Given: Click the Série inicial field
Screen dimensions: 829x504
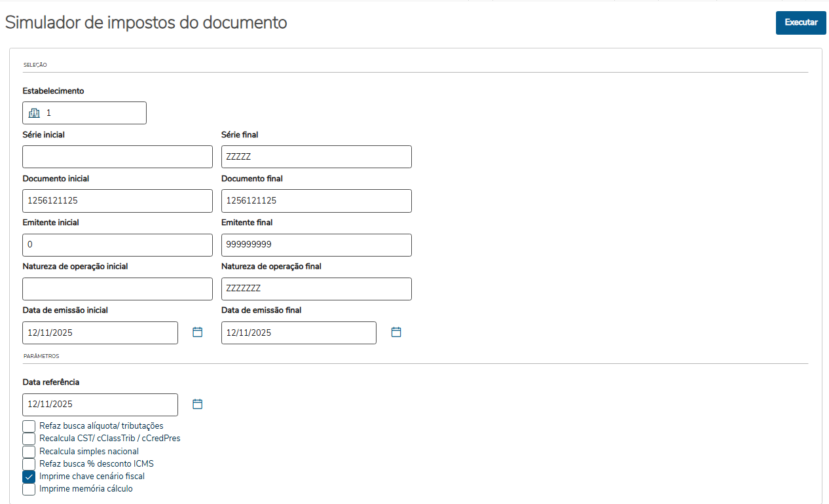Looking at the screenshot, I should pos(117,157).
